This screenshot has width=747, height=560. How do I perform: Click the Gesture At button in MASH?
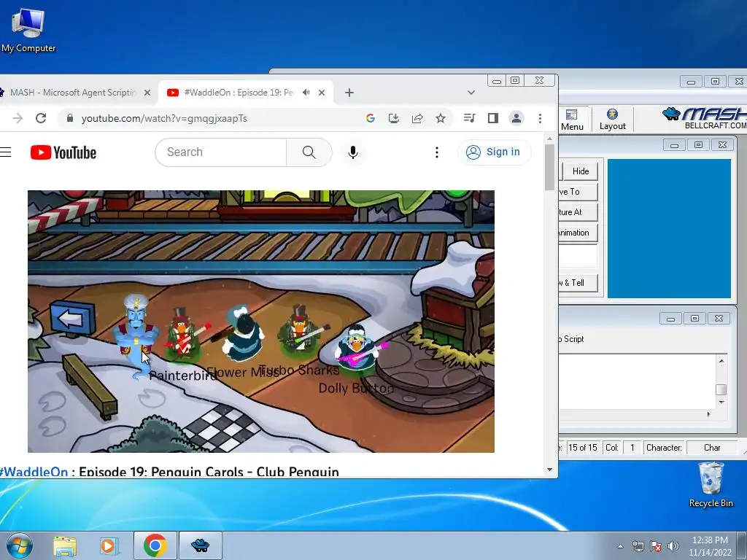[x=578, y=212]
